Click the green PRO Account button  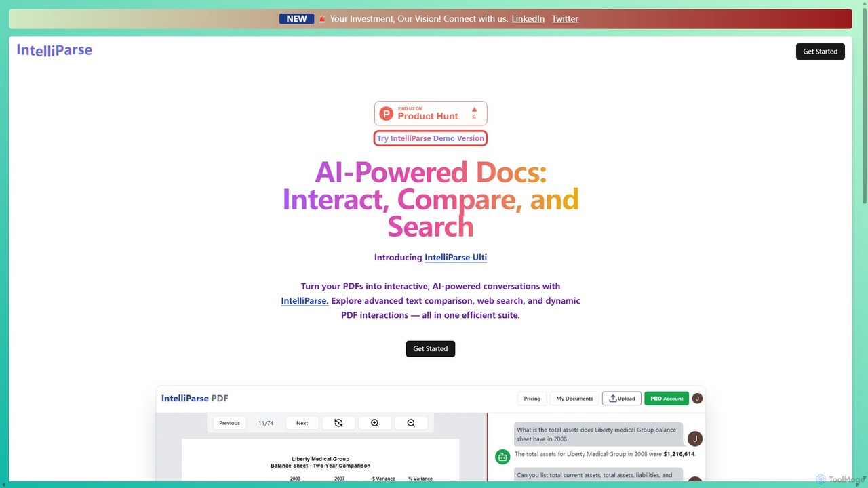667,399
